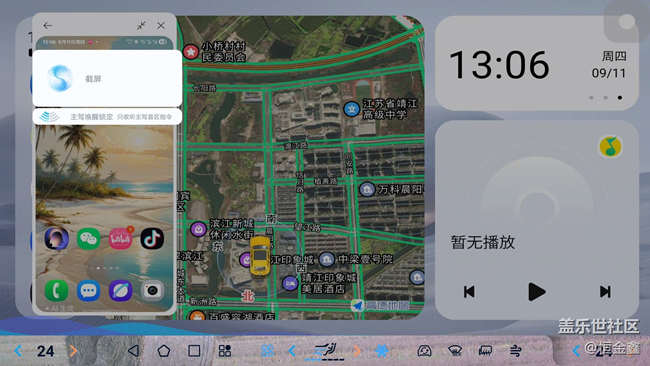Viewport: 650px width, 366px height.
Task: Skip to next track in music widget
Action: (x=605, y=292)
